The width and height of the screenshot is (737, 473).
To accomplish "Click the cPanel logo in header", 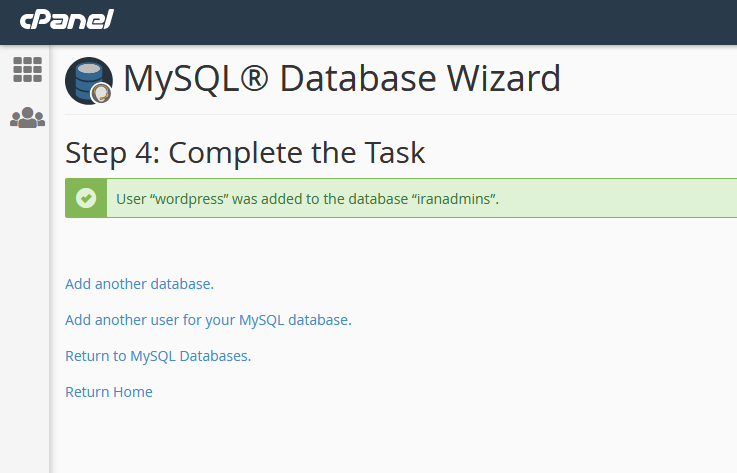I will click(x=66, y=20).
